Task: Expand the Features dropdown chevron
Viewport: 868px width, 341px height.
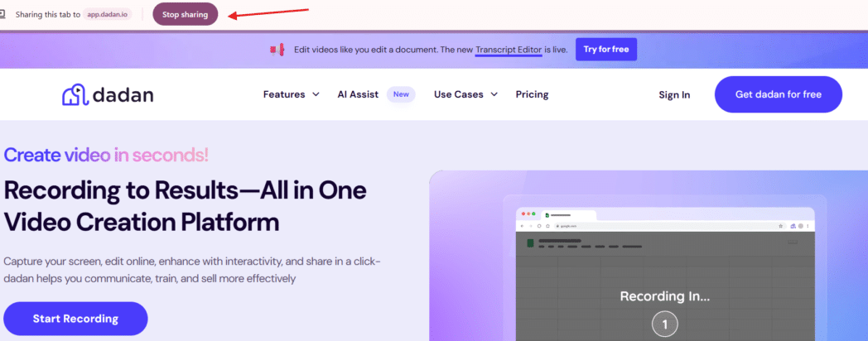Action: (316, 94)
